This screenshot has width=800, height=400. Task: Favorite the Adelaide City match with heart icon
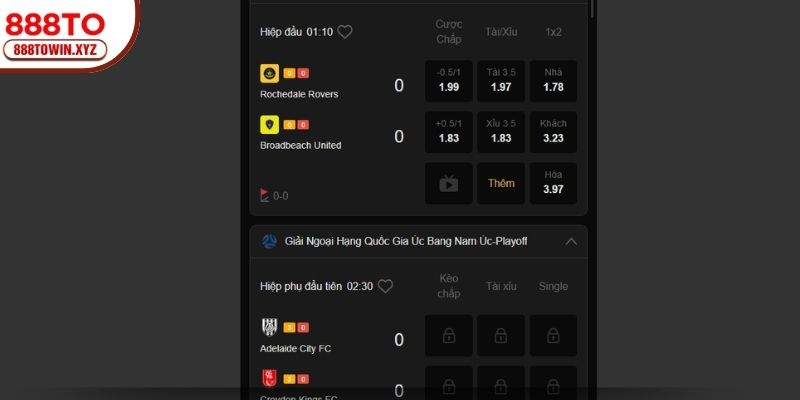click(x=385, y=286)
